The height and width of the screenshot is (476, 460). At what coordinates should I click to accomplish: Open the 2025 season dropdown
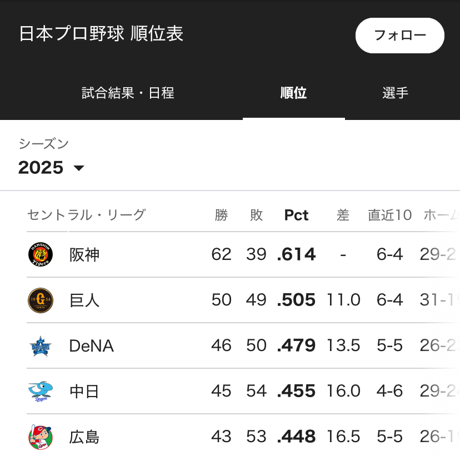click(x=42, y=167)
